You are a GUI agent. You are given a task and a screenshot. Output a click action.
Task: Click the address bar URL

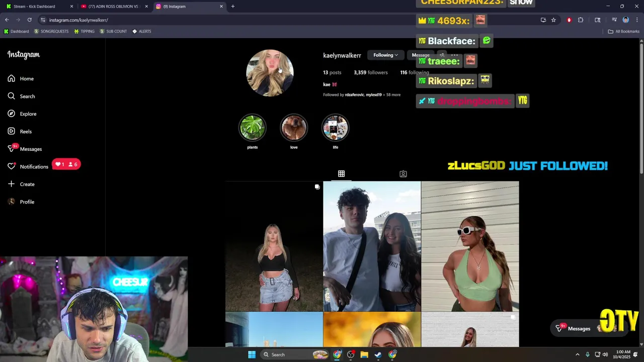[x=78, y=20]
